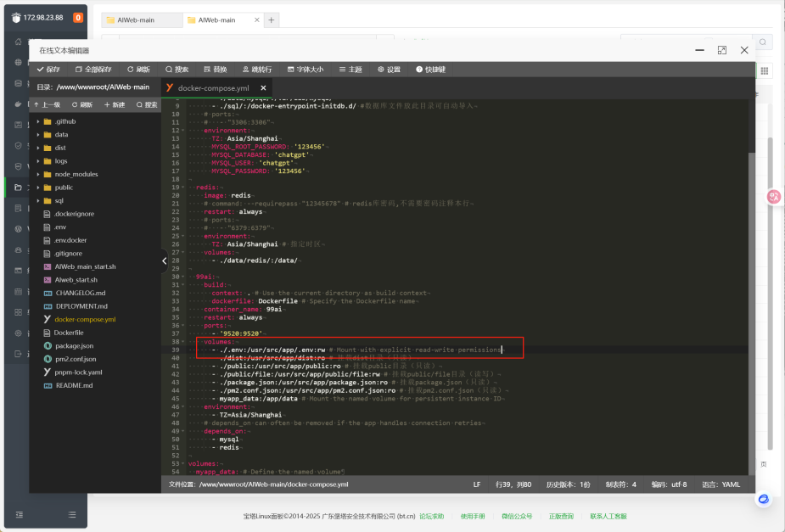Close the second AIWeb-main tab
Viewport: 785px width, 532px height.
pyautogui.click(x=257, y=20)
